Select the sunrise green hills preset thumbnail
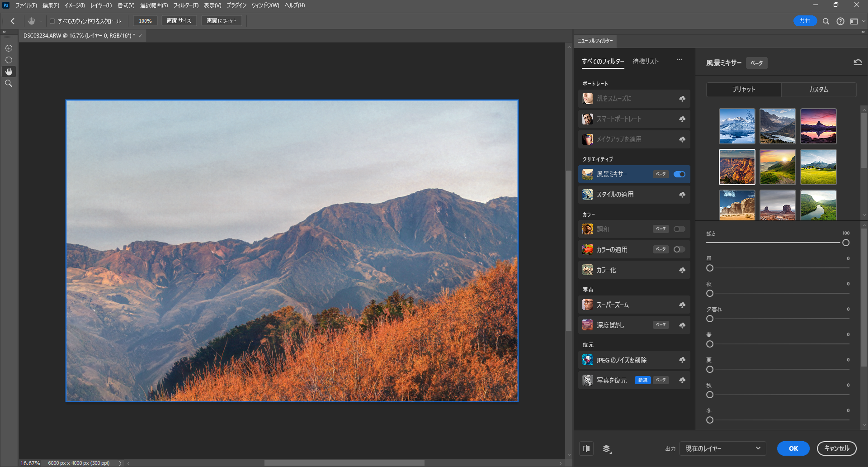868x467 pixels. click(778, 167)
